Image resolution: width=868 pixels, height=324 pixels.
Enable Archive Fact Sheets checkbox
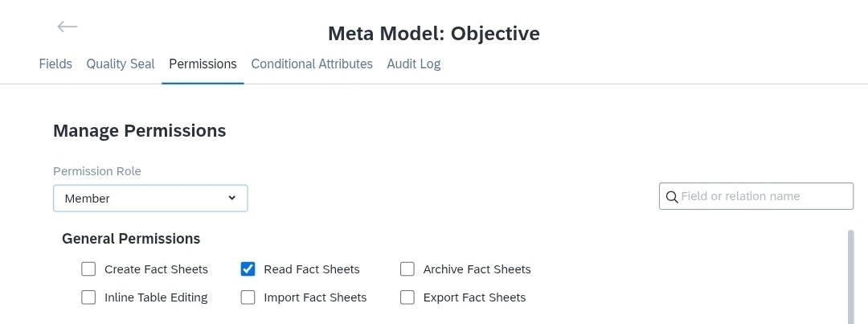click(x=407, y=269)
